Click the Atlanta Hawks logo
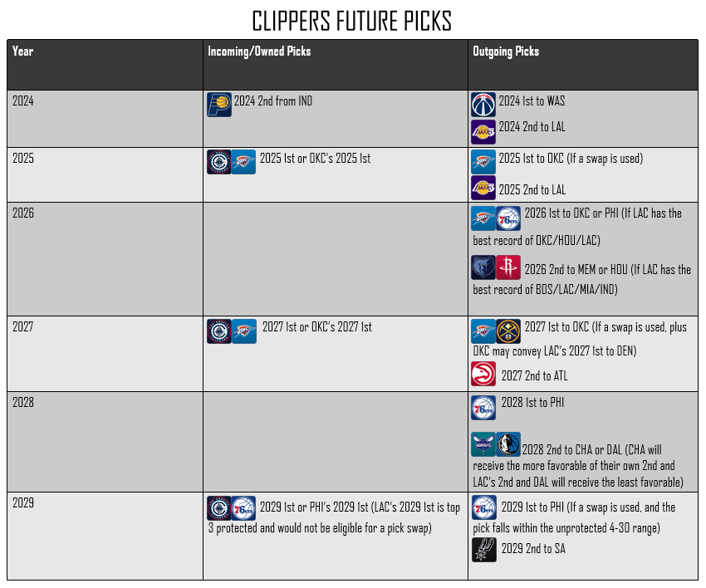The width and height of the screenshot is (706, 588). 483,374
